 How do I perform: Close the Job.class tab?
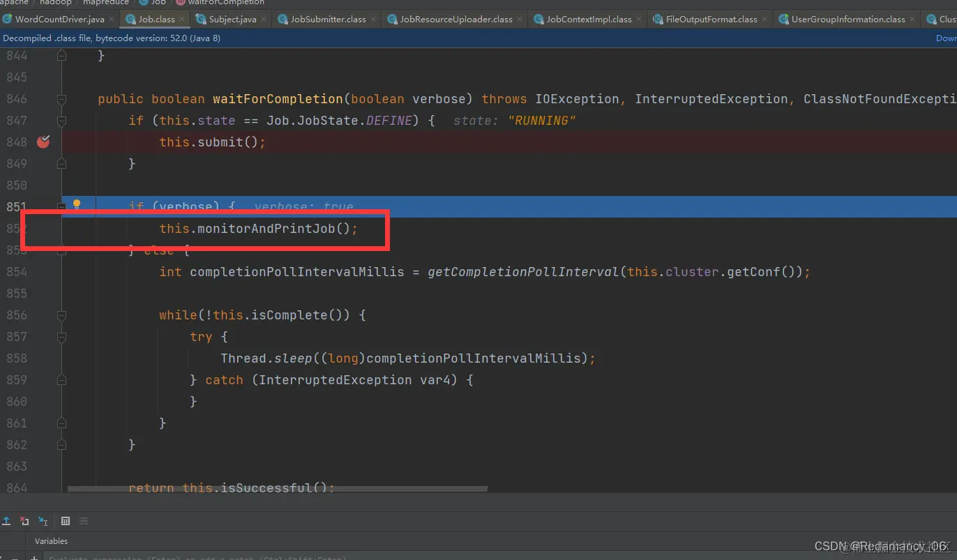182,20
